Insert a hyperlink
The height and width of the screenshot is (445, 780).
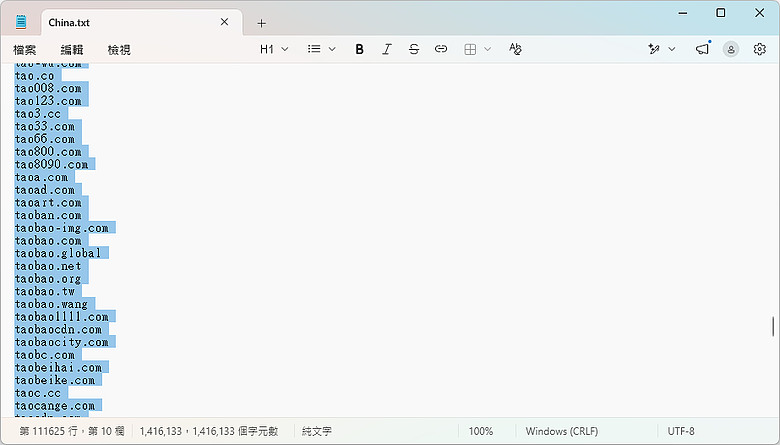441,49
